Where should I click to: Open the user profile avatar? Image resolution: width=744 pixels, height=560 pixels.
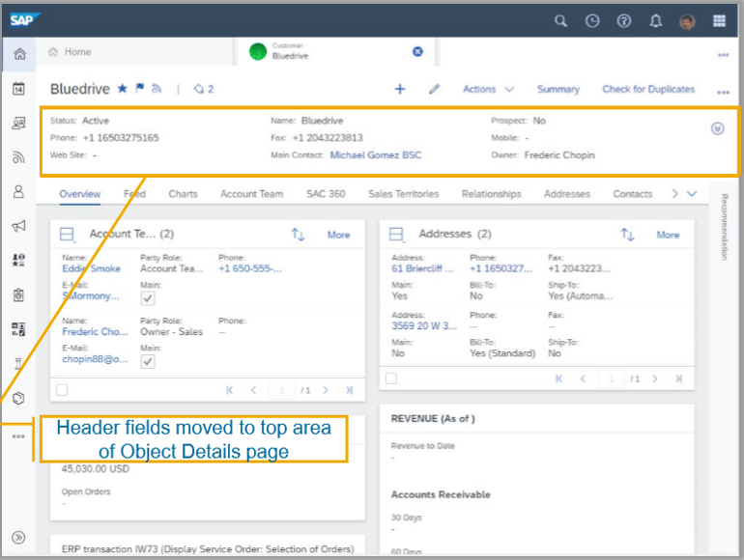click(687, 21)
